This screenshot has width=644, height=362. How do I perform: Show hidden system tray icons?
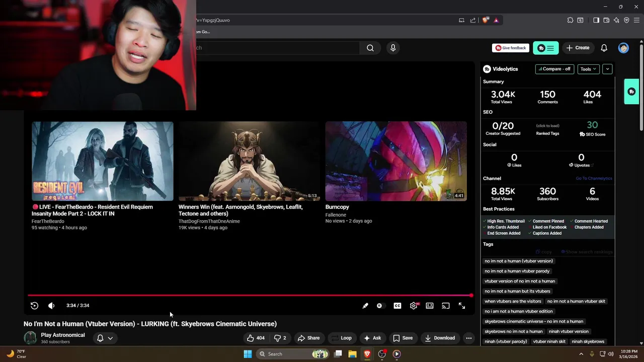click(581, 354)
